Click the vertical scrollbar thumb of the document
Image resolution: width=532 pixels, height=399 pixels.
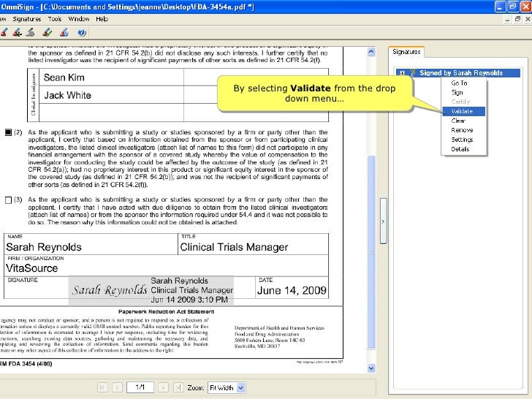coord(371,252)
